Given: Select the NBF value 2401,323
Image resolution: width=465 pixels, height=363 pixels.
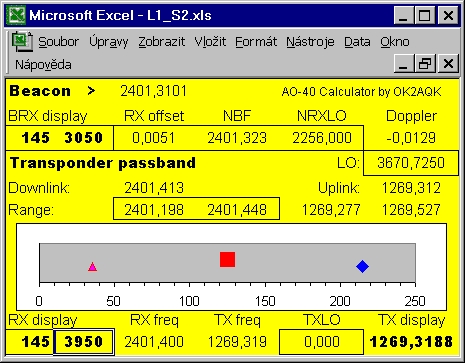Looking at the screenshot, I should [x=237, y=138].
